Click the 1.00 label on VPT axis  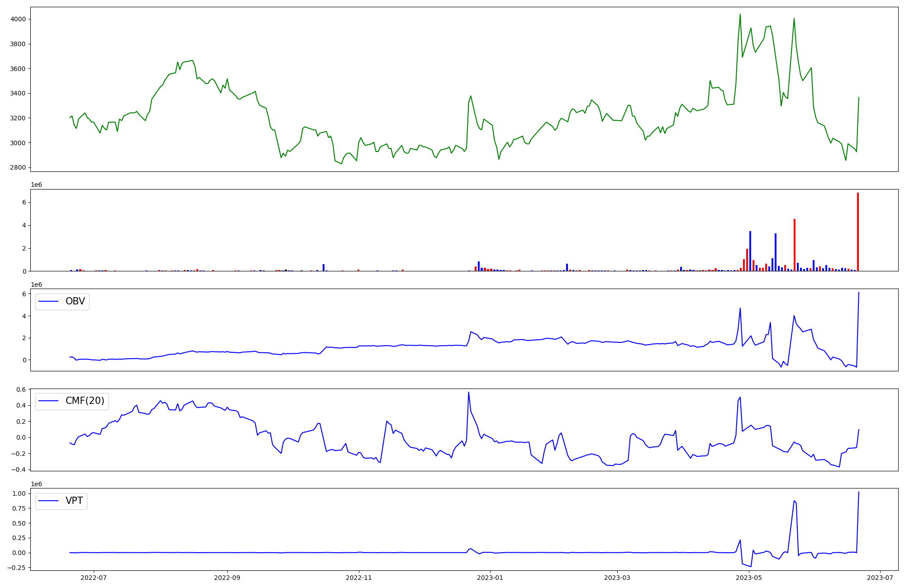(19, 493)
